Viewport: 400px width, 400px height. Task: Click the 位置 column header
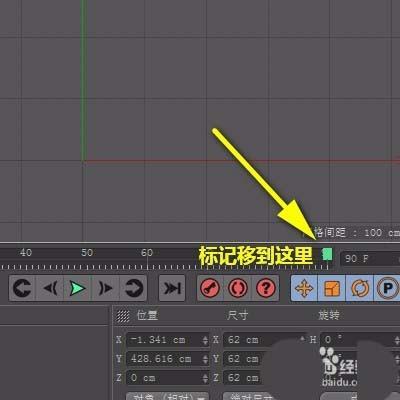(x=147, y=315)
